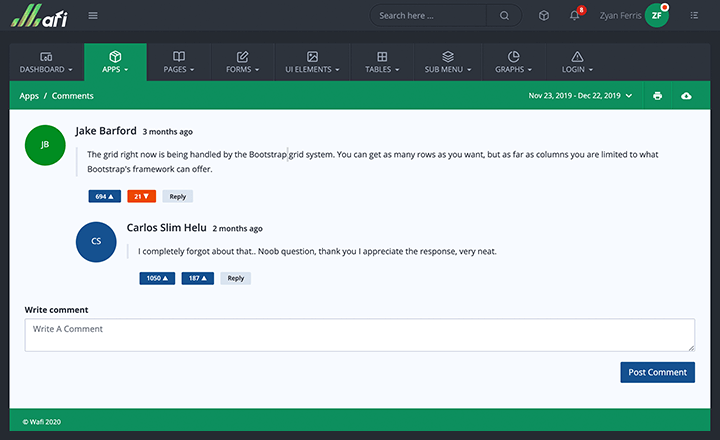Upvote Carlos Slim Helu's comment (1050)
Image resolution: width=720 pixels, height=440 pixels.
click(157, 278)
